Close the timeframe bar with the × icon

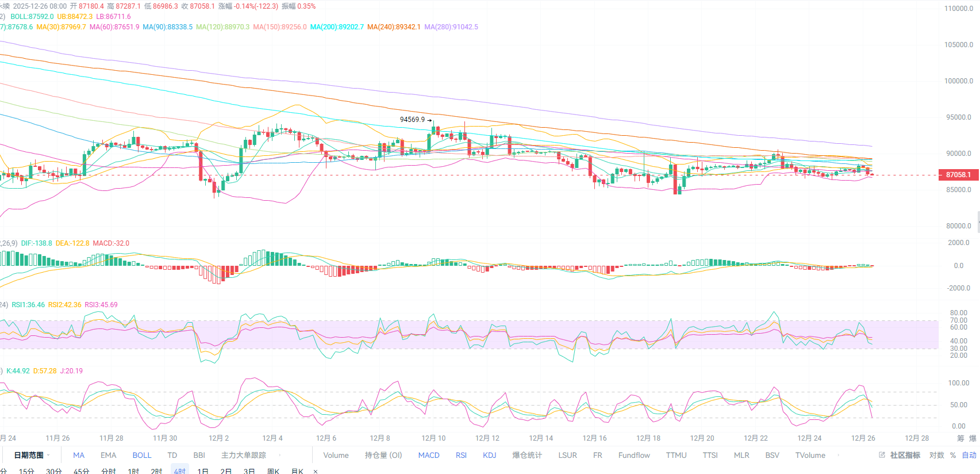point(316,471)
